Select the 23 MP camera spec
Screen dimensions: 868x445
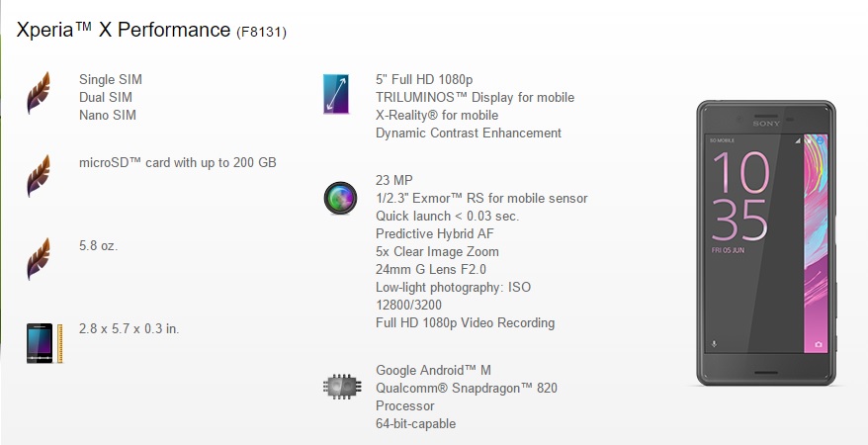click(393, 180)
